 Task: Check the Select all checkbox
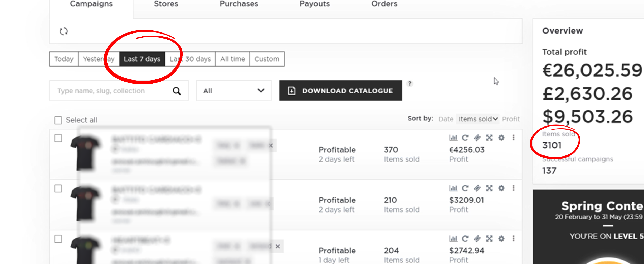[58, 120]
